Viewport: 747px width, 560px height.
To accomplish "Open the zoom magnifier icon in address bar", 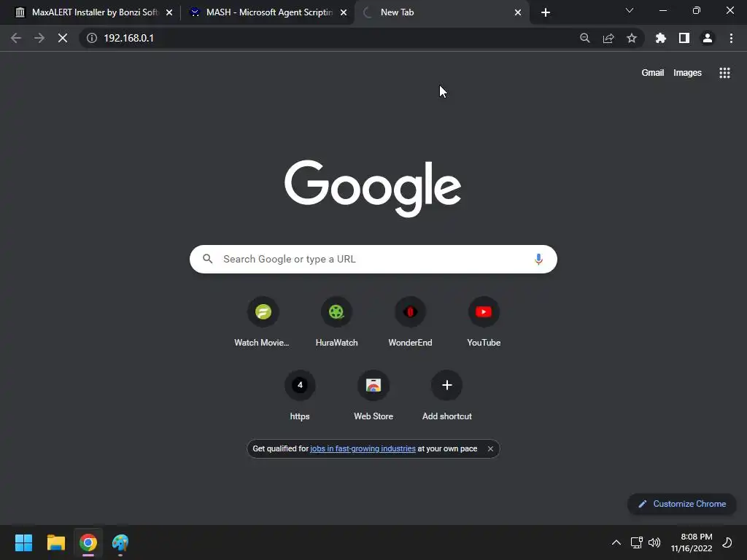I will (x=585, y=38).
